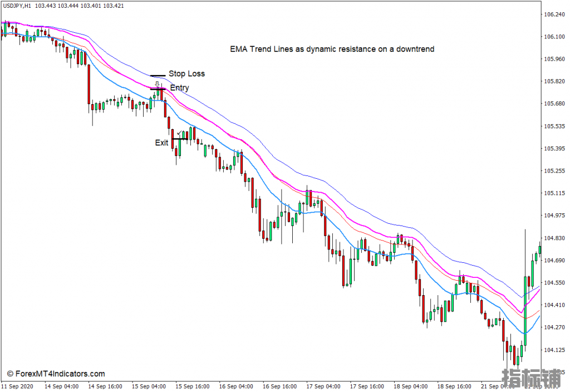Click price level 105.820 on the axis
Screen dimensions: 570x392
pos(554,81)
